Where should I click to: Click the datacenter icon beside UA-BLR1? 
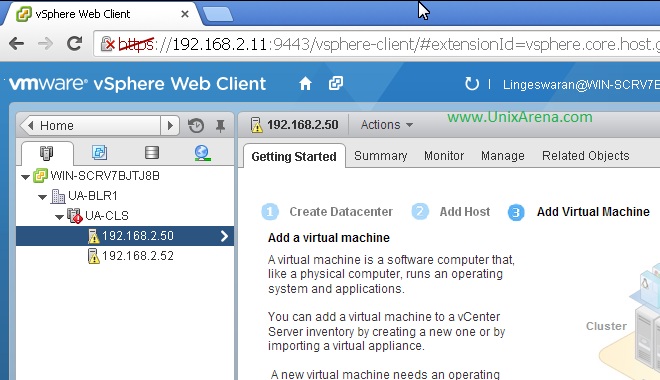coord(58,196)
